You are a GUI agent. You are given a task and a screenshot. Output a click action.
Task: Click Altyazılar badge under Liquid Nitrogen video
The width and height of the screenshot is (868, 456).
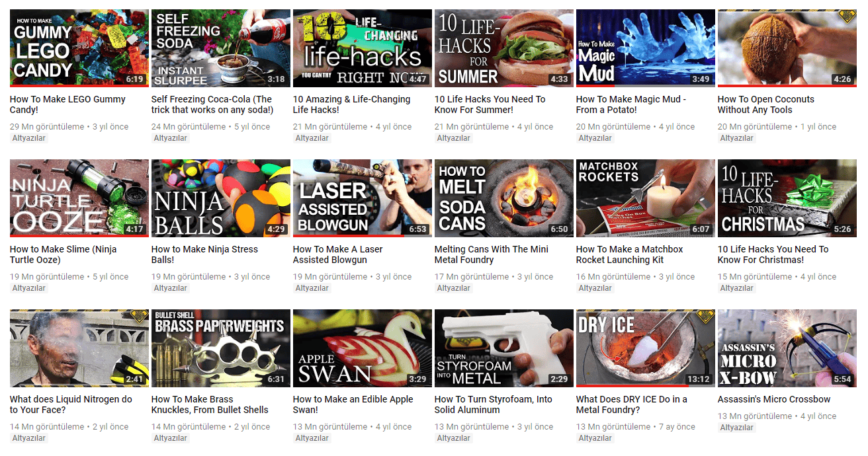point(29,438)
